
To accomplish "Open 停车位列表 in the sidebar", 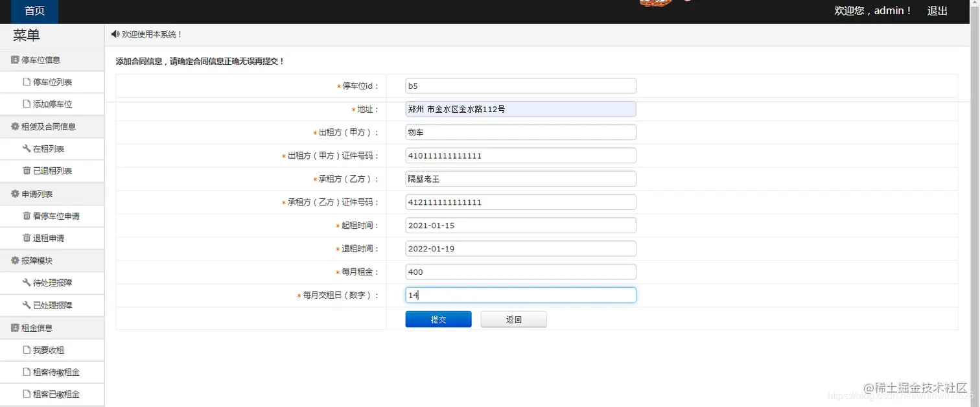I will (x=52, y=82).
